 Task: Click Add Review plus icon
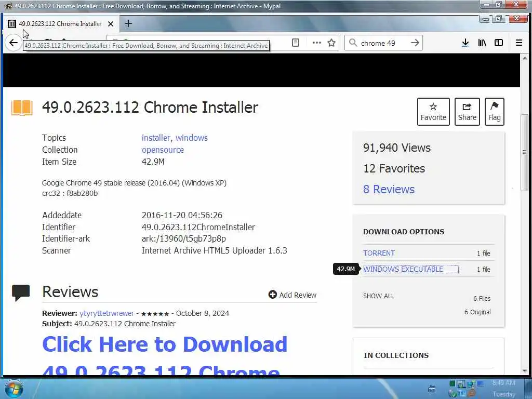click(x=272, y=295)
